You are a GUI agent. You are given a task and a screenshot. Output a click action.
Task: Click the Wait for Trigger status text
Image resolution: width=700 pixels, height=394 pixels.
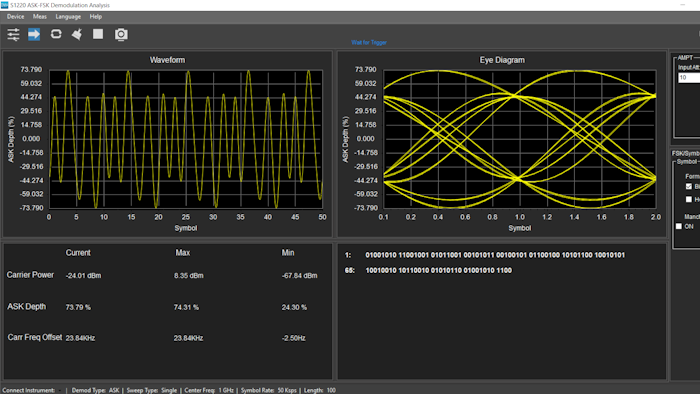369,42
